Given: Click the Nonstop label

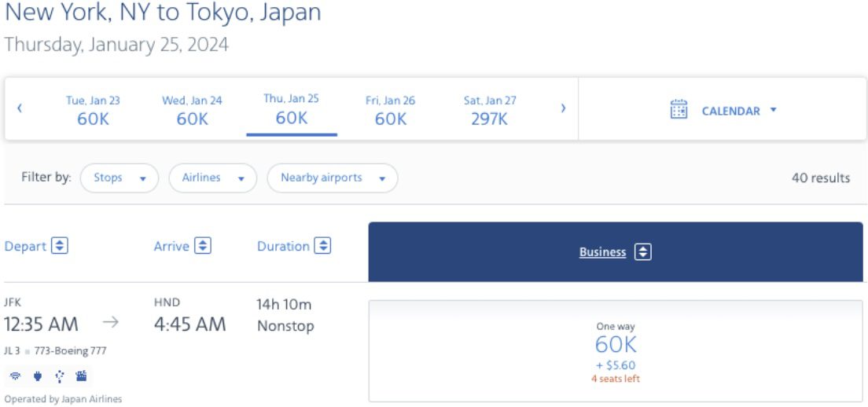Looking at the screenshot, I should point(285,326).
